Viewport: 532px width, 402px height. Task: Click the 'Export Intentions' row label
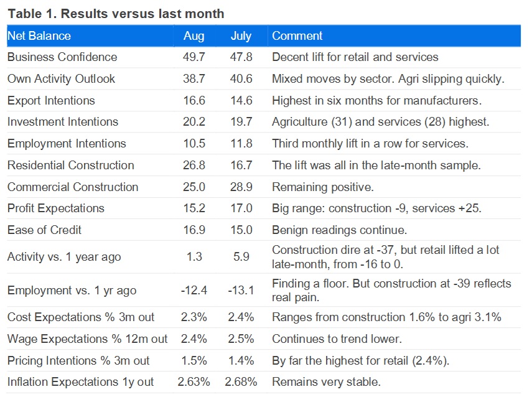pos(51,100)
